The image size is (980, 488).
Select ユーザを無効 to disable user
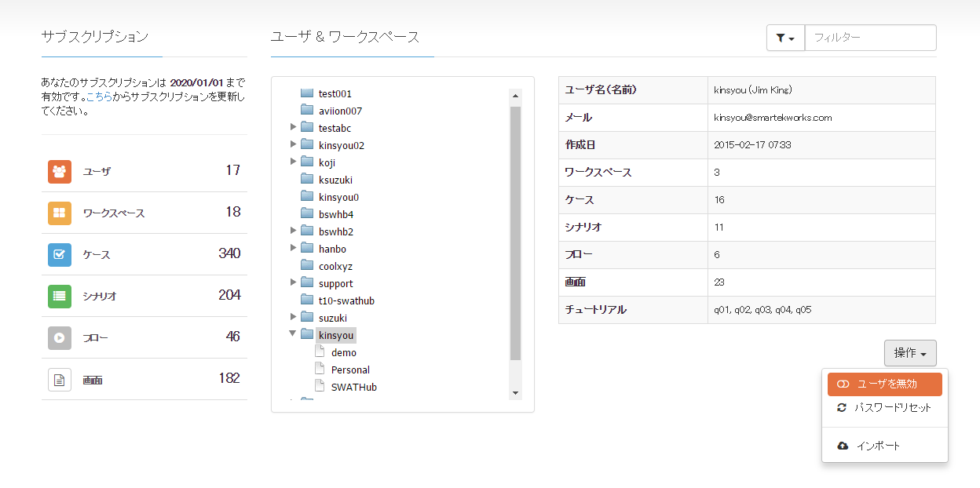[x=884, y=384]
